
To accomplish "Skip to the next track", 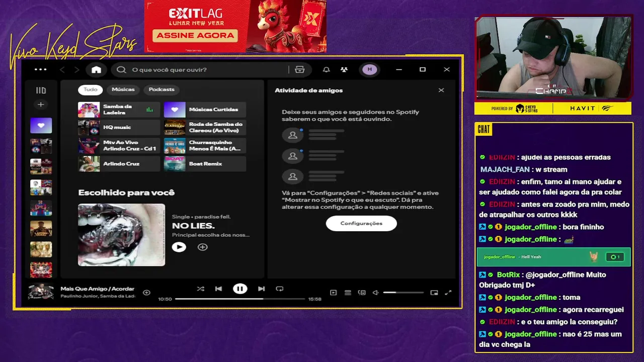I will pos(261,289).
